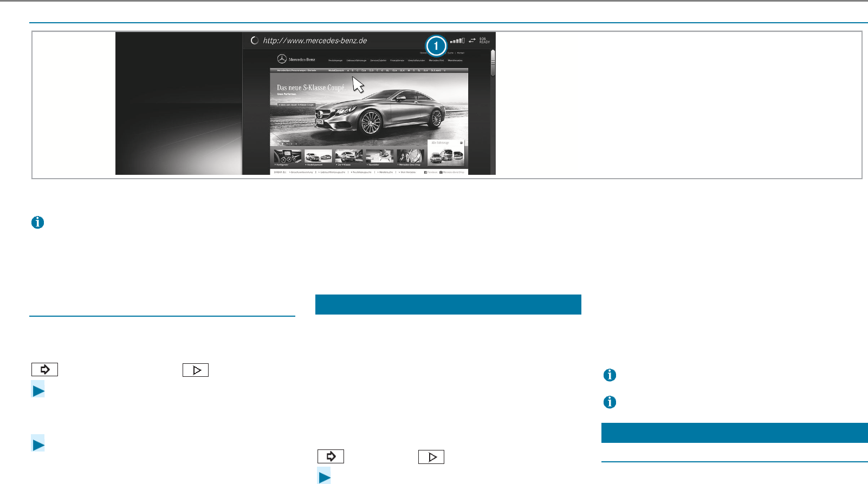Select CLA in the model bar
The height and width of the screenshot is (484, 868).
click(364, 70)
